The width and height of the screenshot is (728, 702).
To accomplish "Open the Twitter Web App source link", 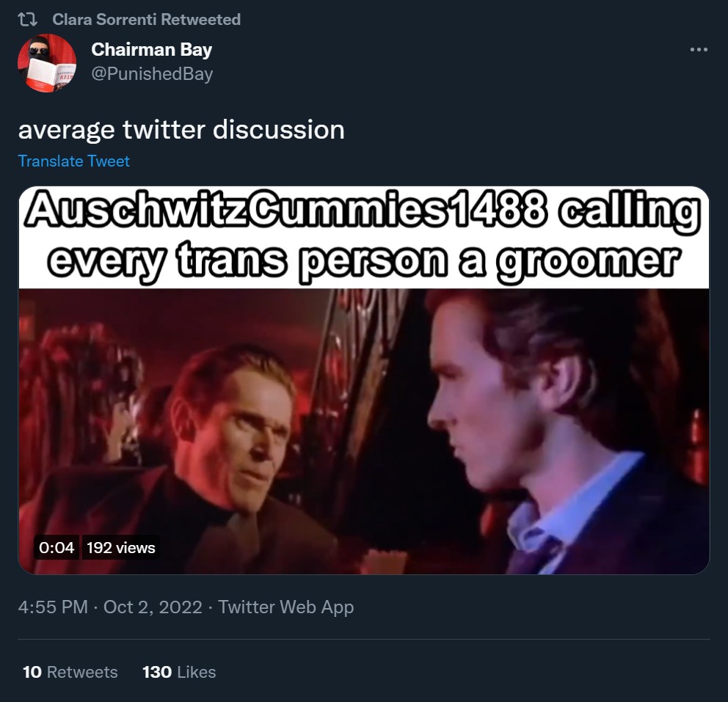I will (x=286, y=607).
